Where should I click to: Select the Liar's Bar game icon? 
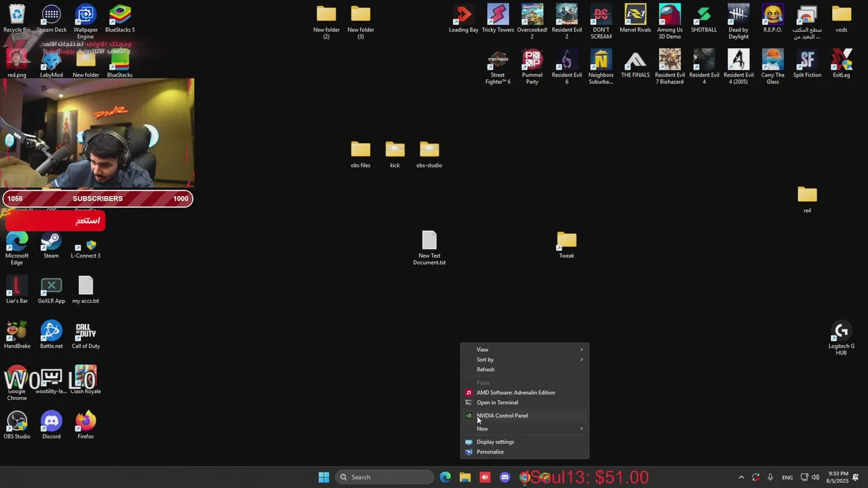tap(17, 289)
